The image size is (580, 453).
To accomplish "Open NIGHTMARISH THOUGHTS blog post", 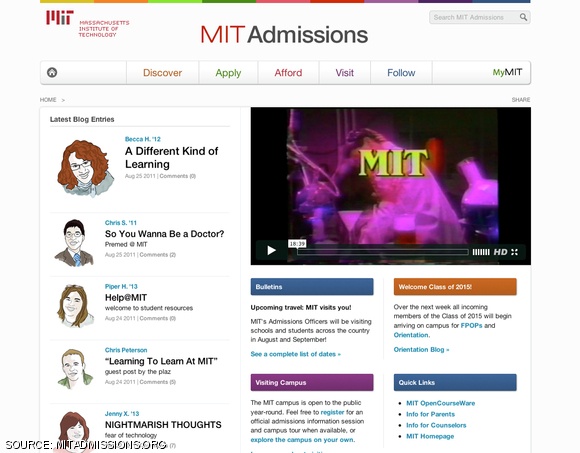I will click(163, 425).
